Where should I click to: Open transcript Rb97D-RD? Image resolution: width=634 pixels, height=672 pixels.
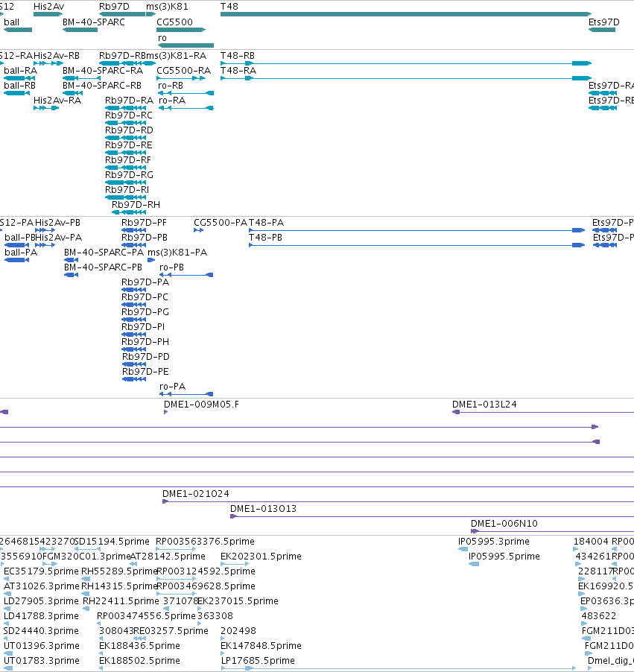click(x=125, y=138)
